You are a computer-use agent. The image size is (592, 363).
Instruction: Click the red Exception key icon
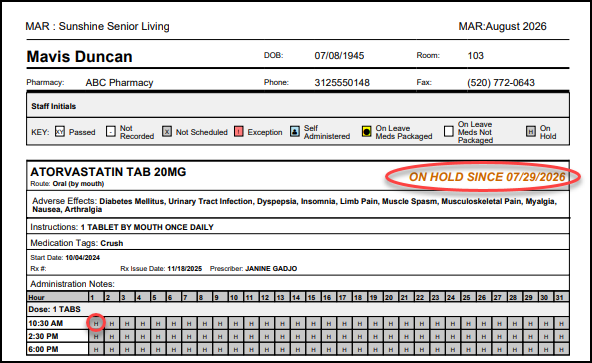tap(239, 131)
